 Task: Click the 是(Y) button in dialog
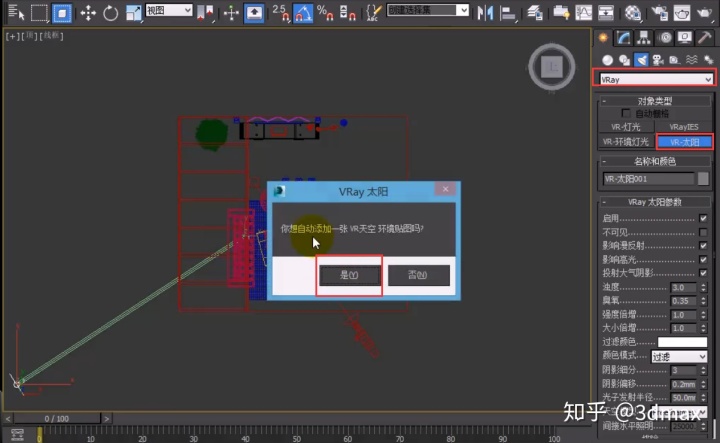(x=349, y=275)
